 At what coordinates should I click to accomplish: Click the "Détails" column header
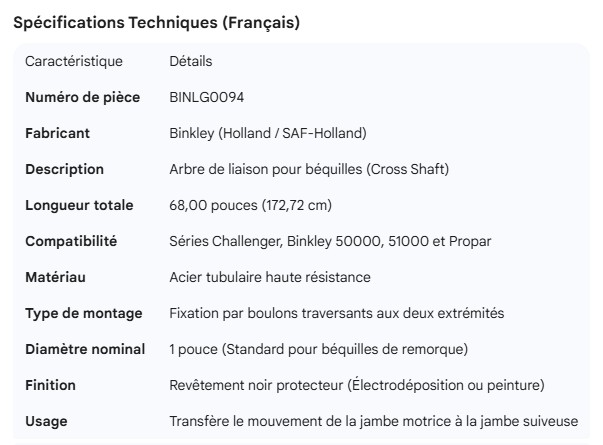pos(191,62)
